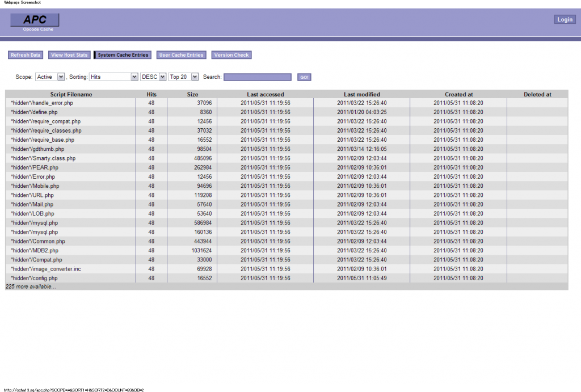Screen dimensions: 581x392
Task: Sort by Deleted at column header
Action: coord(537,95)
